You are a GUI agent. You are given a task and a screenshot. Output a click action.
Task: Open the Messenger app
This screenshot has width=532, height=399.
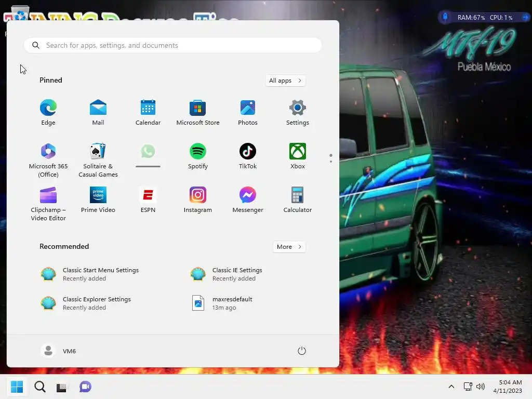tap(248, 200)
